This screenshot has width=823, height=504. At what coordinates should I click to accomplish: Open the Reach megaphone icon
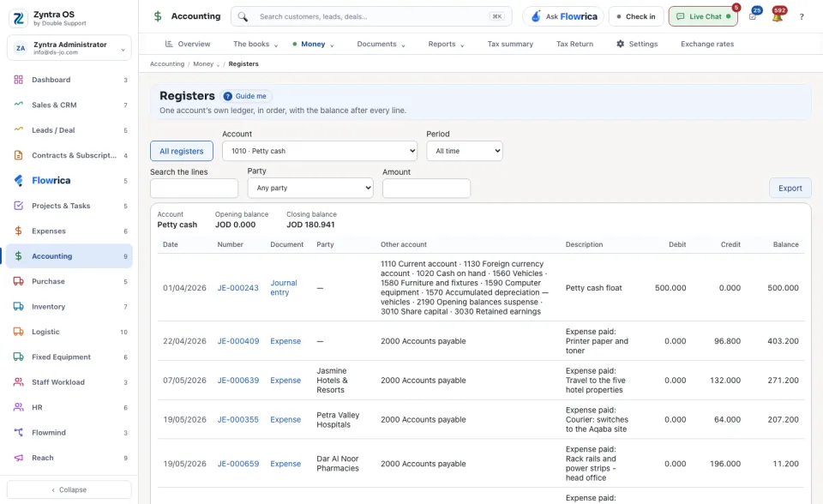(18, 458)
